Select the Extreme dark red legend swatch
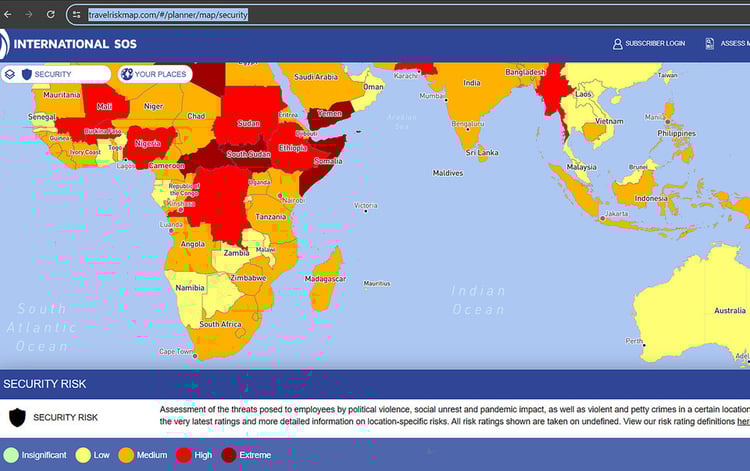 tap(229, 455)
